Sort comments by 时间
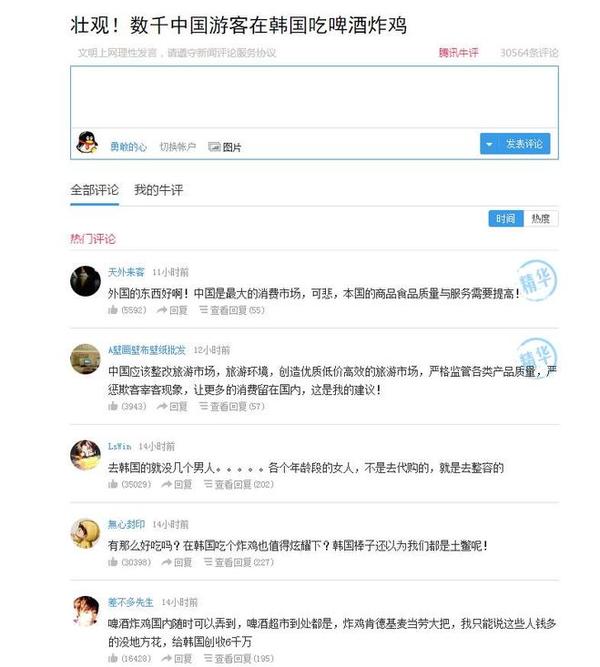 [506, 219]
